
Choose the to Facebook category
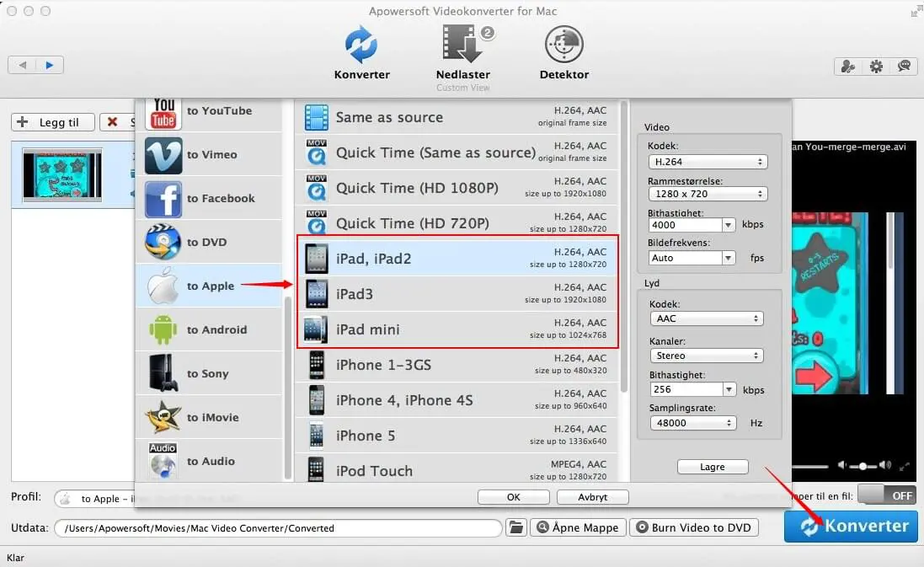coord(209,199)
